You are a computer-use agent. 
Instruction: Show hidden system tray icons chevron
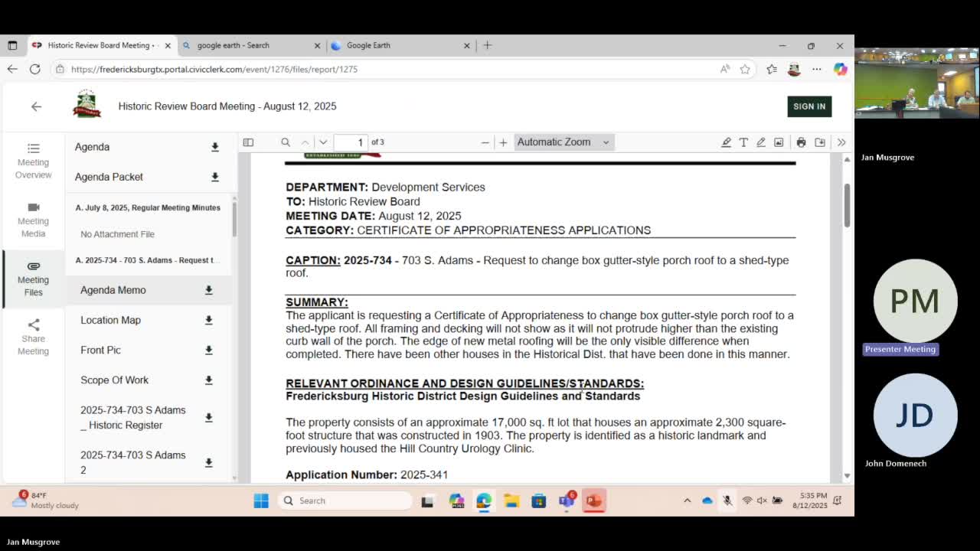687,500
